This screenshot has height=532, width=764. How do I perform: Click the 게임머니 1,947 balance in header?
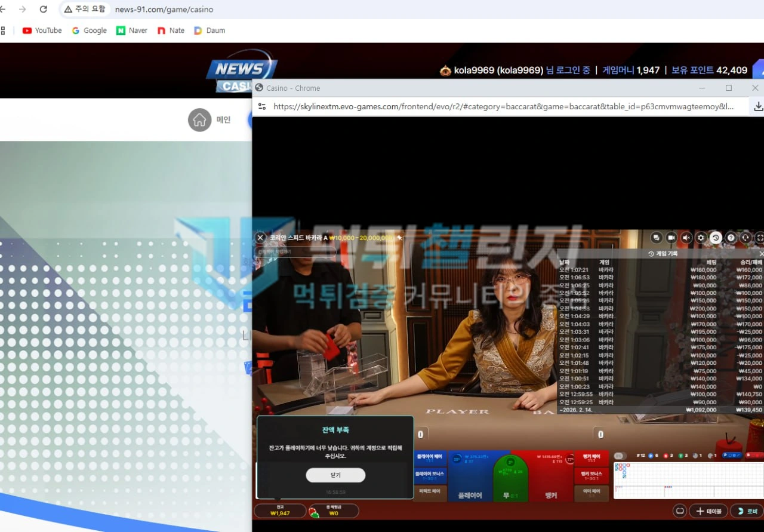[x=631, y=70]
